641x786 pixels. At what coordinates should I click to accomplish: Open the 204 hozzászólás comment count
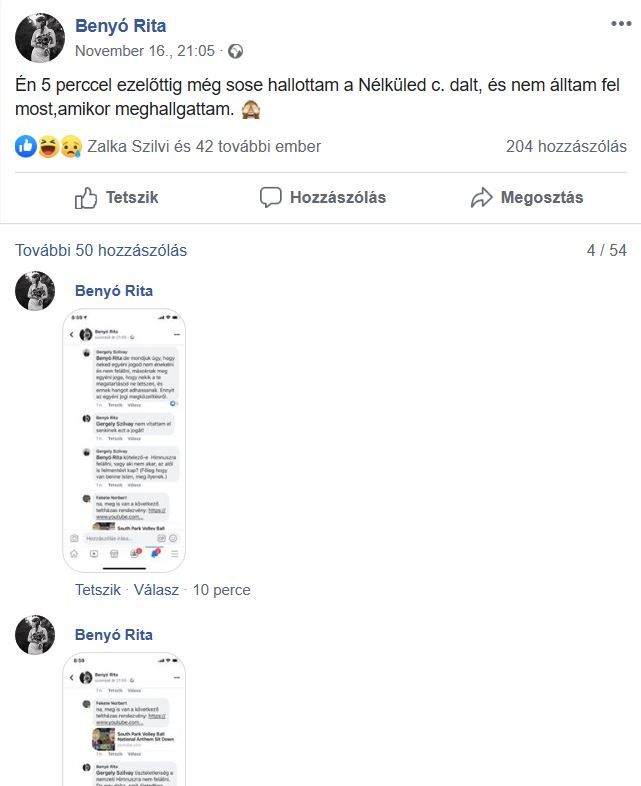click(x=566, y=146)
